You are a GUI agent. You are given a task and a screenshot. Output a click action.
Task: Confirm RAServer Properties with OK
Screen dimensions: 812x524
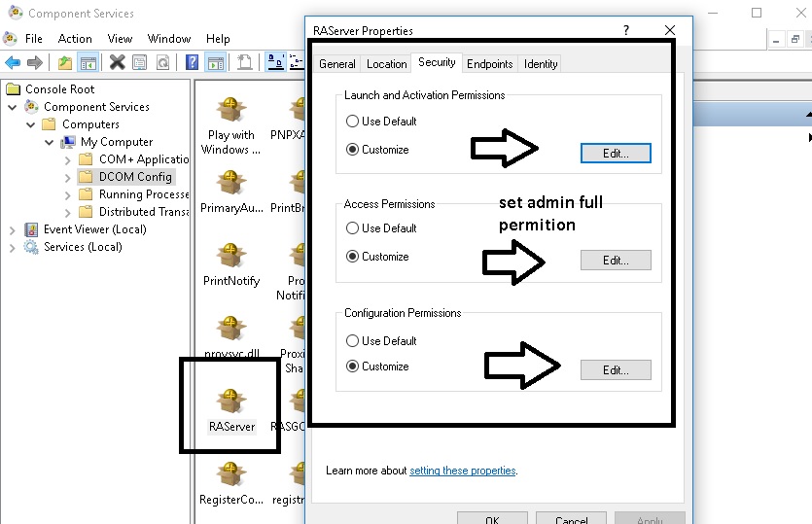(492, 518)
